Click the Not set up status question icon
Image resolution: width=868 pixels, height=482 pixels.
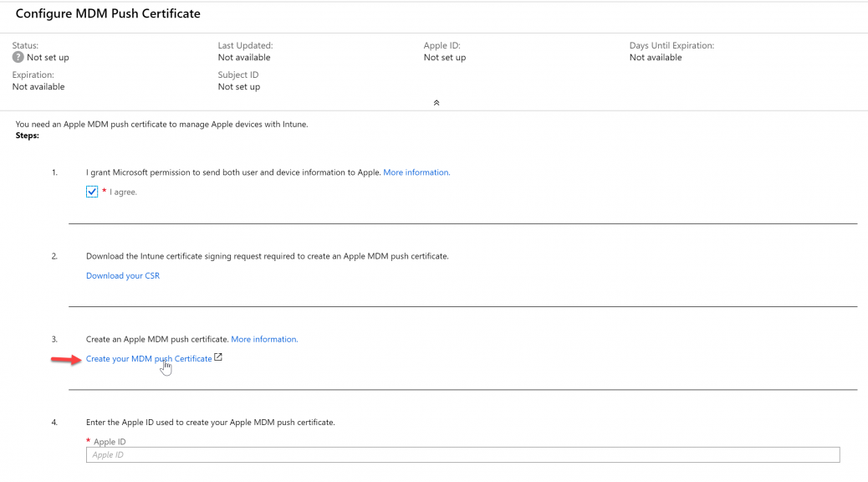[18, 57]
